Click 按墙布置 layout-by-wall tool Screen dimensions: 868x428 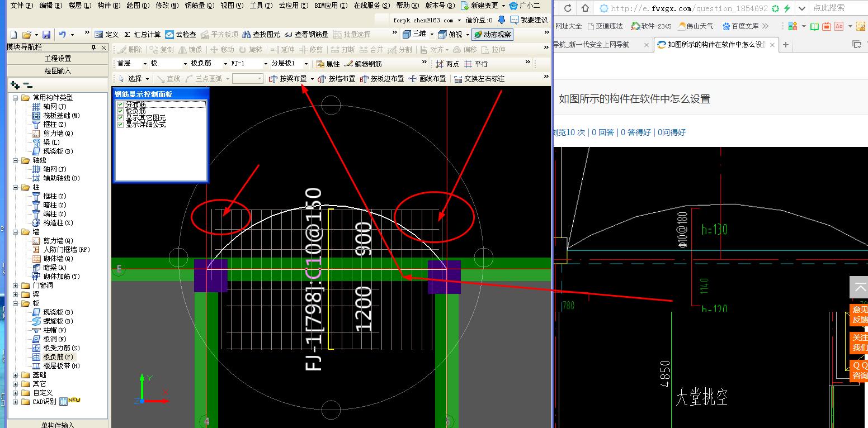(x=337, y=79)
